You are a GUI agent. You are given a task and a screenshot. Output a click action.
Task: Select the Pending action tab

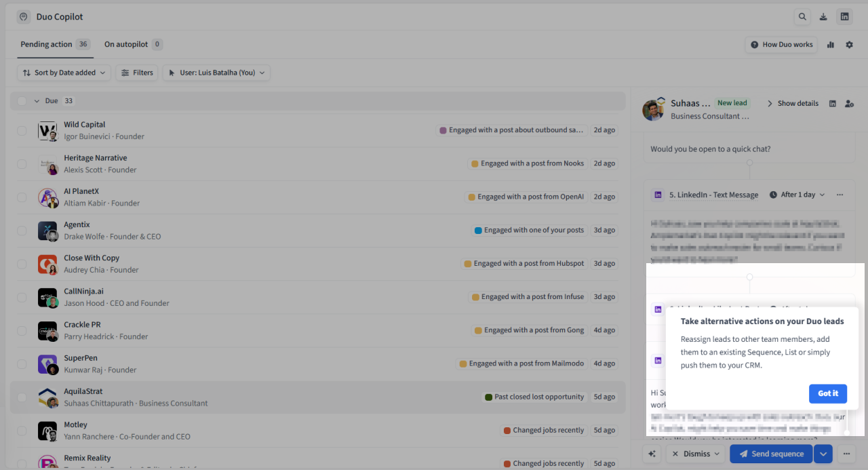[47, 44]
